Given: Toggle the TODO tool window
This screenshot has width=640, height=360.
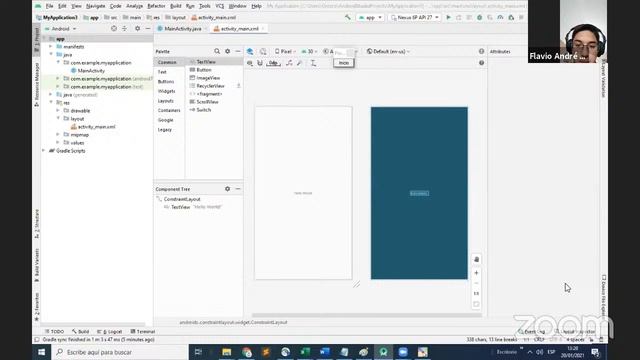Looking at the screenshot, I should tap(54, 331).
